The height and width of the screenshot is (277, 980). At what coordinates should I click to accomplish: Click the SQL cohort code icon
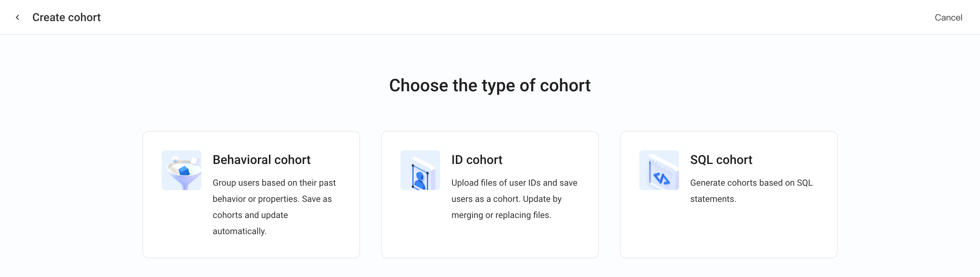[659, 170]
